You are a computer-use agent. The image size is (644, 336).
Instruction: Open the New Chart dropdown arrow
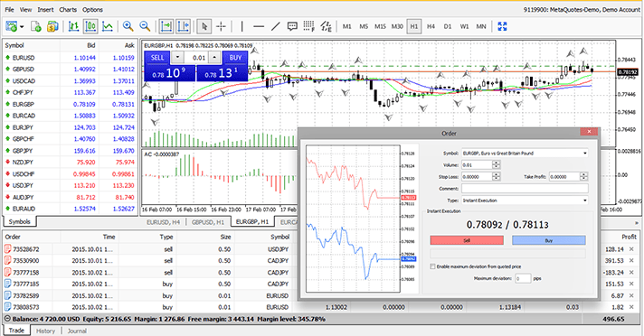point(22,27)
